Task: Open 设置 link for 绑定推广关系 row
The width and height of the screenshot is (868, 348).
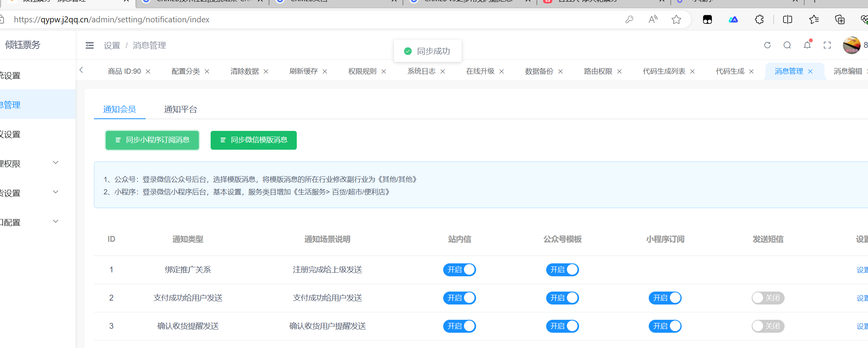Action: [862, 270]
